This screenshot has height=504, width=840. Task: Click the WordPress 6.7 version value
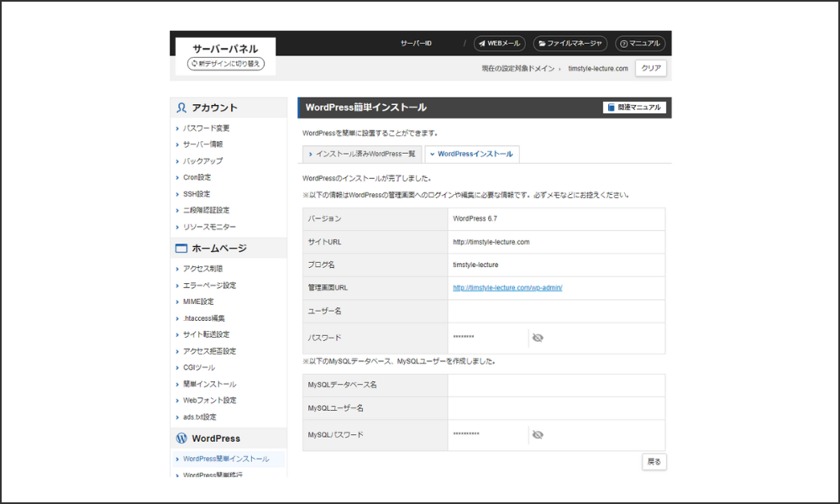point(475,218)
